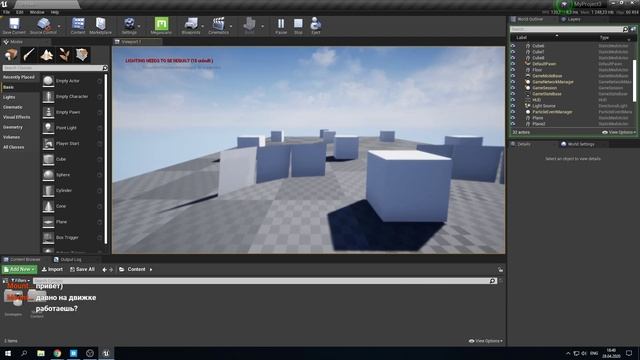Select the Lights category in Modes panel

9,97
